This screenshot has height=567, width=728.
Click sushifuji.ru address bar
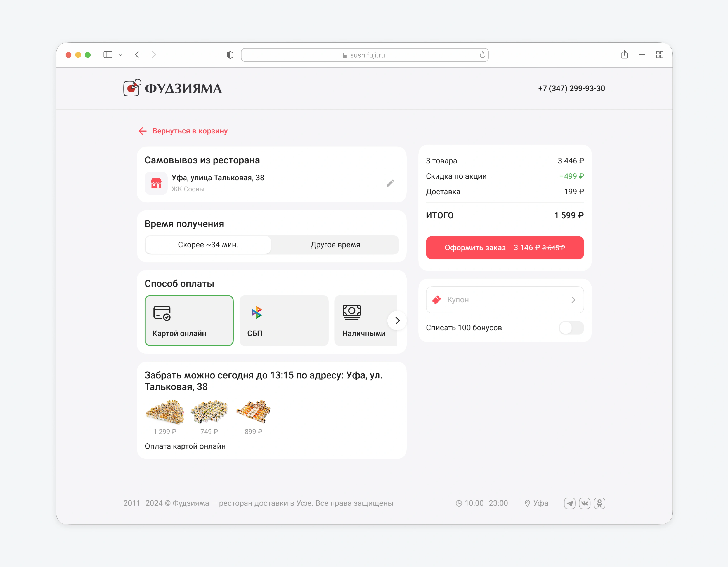pos(365,55)
